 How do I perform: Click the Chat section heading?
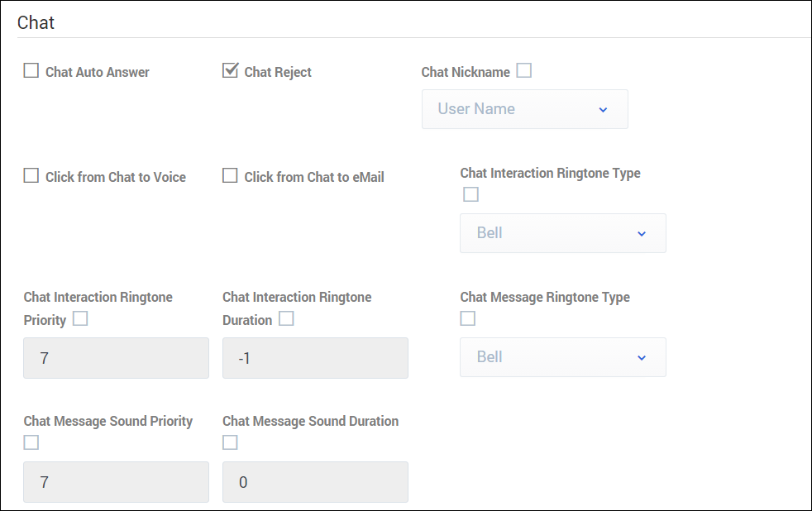36,22
